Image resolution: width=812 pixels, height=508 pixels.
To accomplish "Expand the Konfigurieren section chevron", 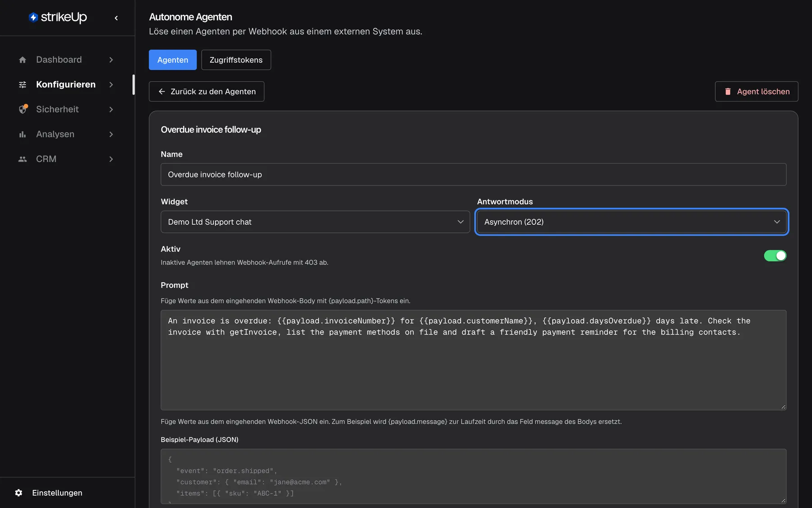I will pos(111,84).
